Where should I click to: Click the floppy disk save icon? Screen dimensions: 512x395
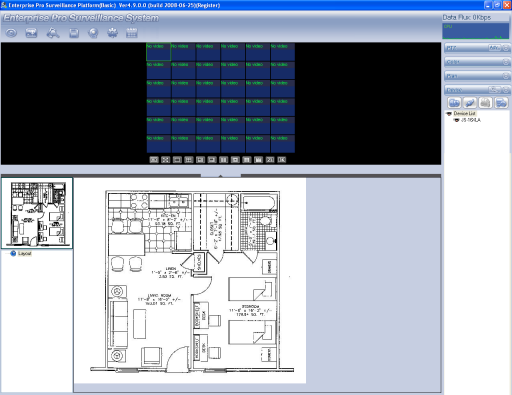click(x=74, y=33)
